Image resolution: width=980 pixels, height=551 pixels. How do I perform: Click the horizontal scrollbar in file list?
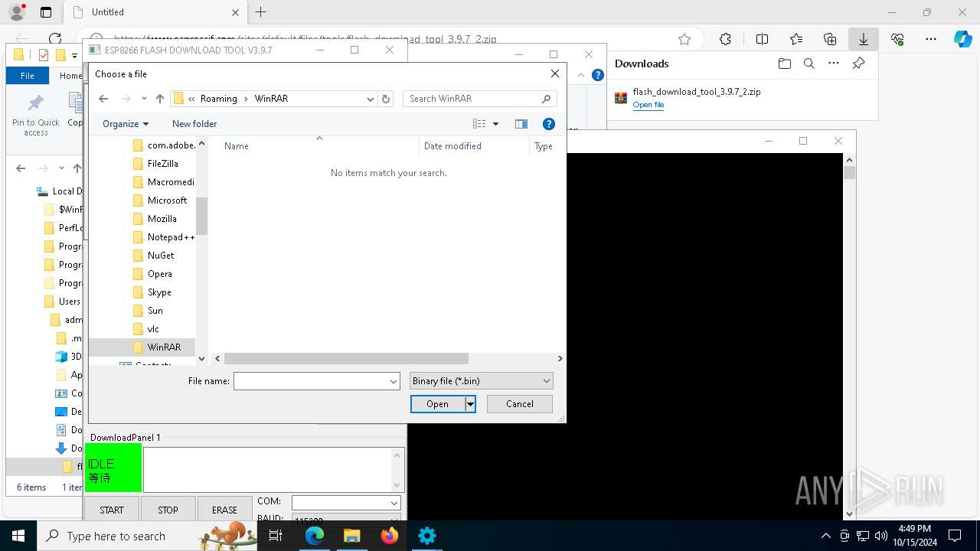(x=346, y=358)
